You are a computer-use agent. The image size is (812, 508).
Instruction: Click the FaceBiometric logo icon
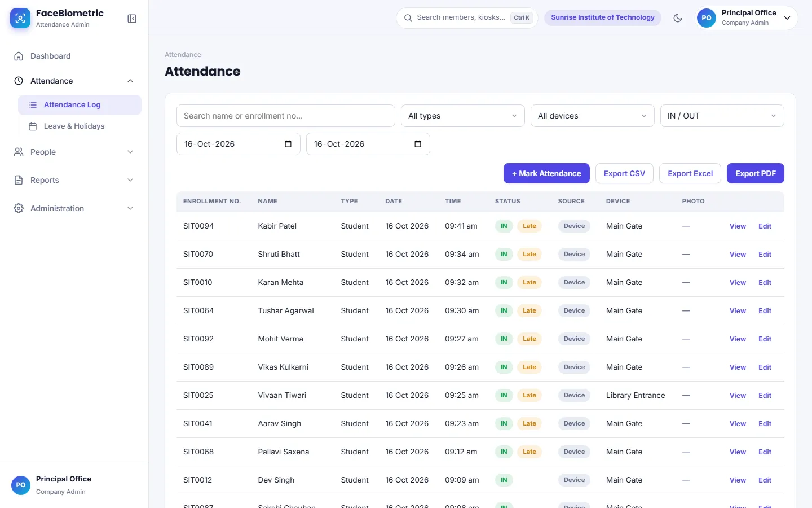coord(20,18)
